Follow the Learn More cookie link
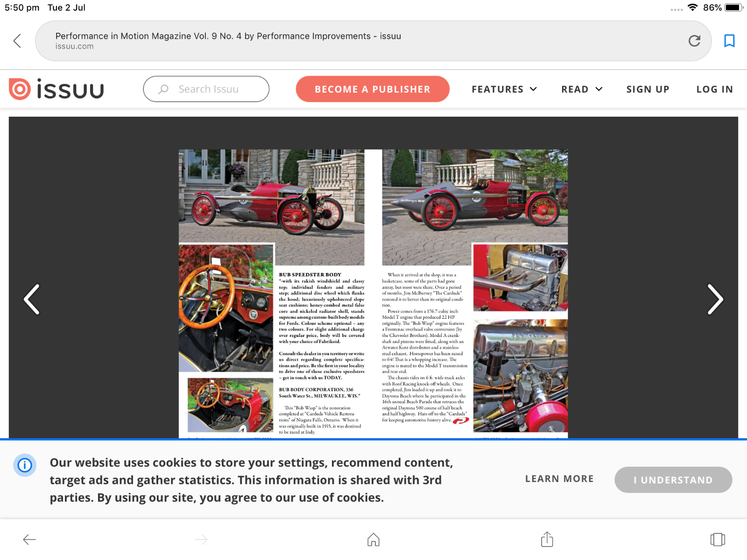The height and width of the screenshot is (560, 747). 559,479
